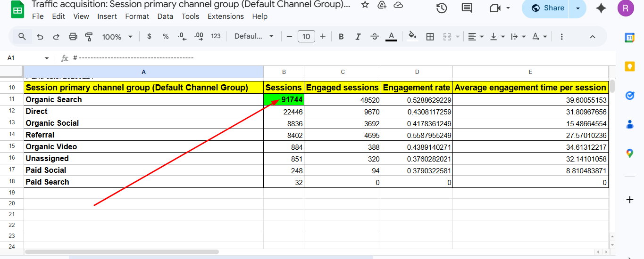
Task: Open the fill color paint bucket
Action: click(x=412, y=37)
